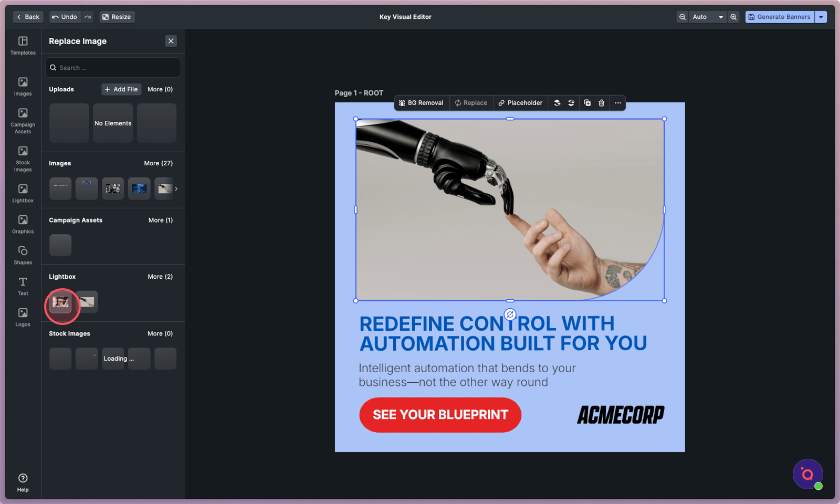Click bring forward layer icon

[557, 103]
